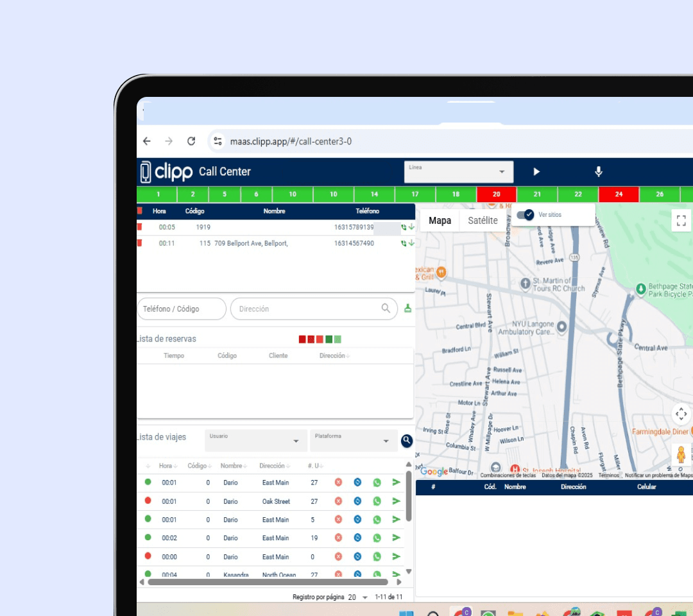The image size is (693, 616).
Task: Click the green unit 5 button
Action: pos(225,194)
